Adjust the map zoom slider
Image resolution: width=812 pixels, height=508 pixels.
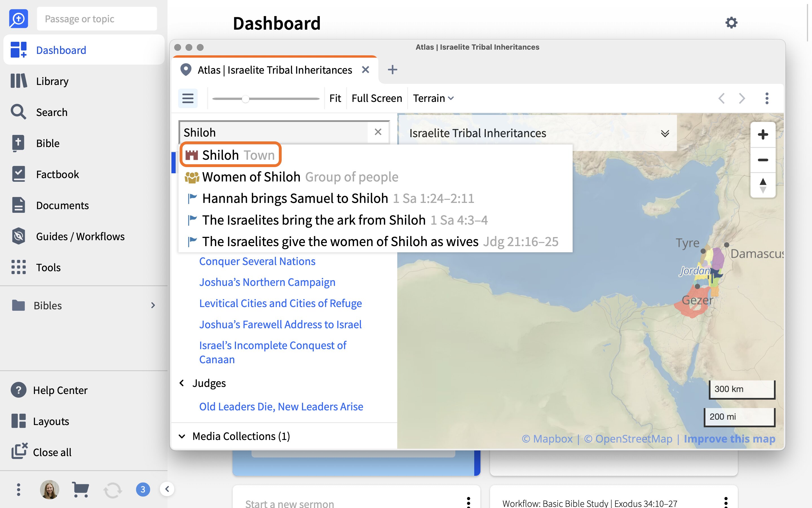(246, 99)
